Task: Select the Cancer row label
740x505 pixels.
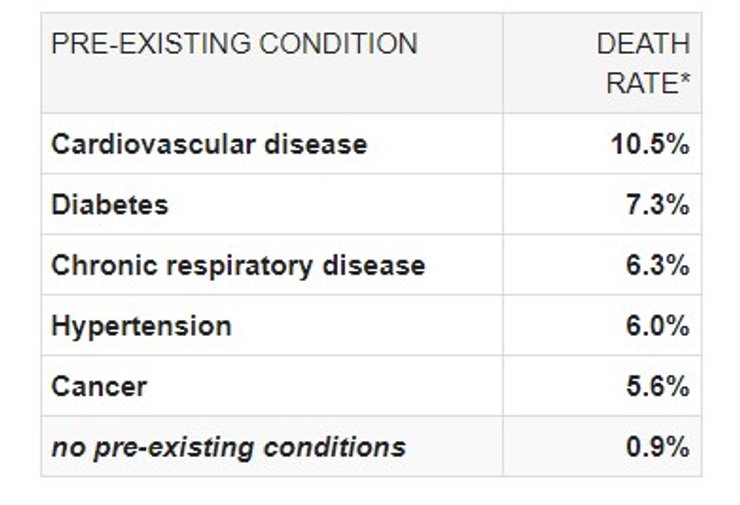Action: (x=99, y=387)
